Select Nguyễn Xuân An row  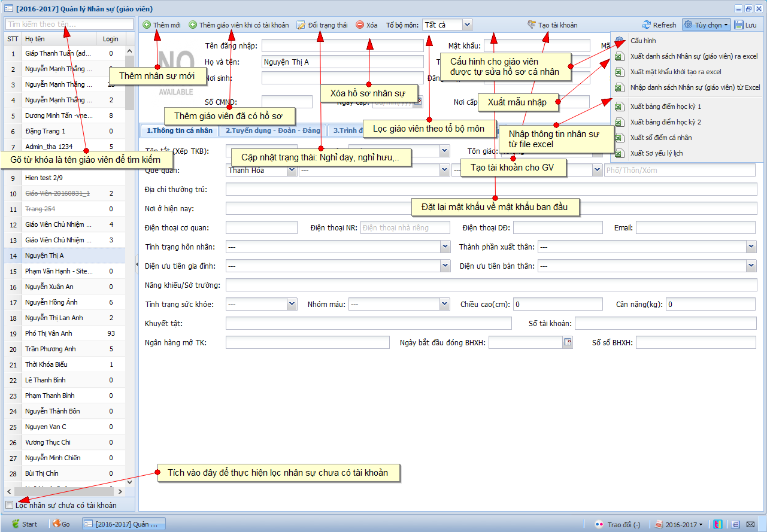(x=65, y=287)
